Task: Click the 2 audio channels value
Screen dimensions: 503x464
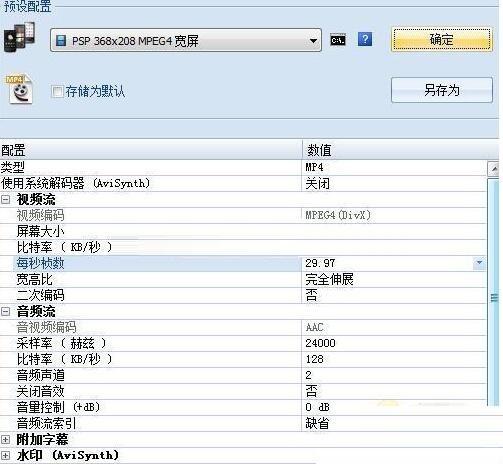Action: pyautogui.click(x=309, y=375)
